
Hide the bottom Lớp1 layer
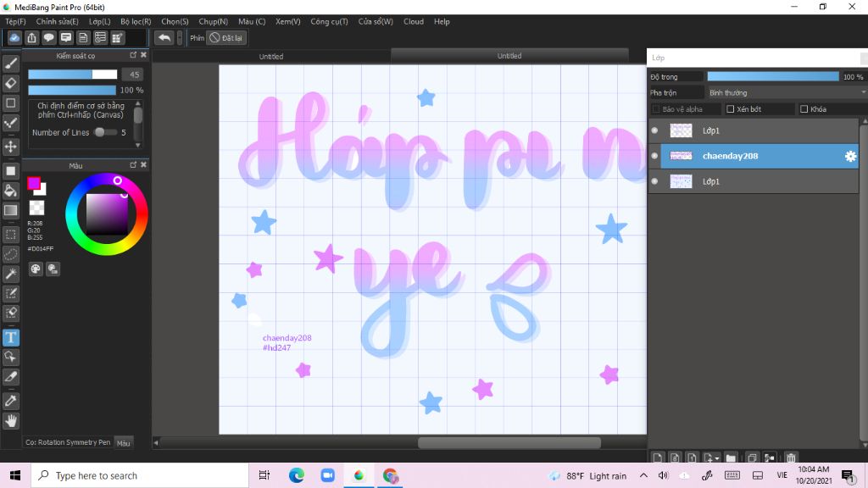click(x=655, y=181)
